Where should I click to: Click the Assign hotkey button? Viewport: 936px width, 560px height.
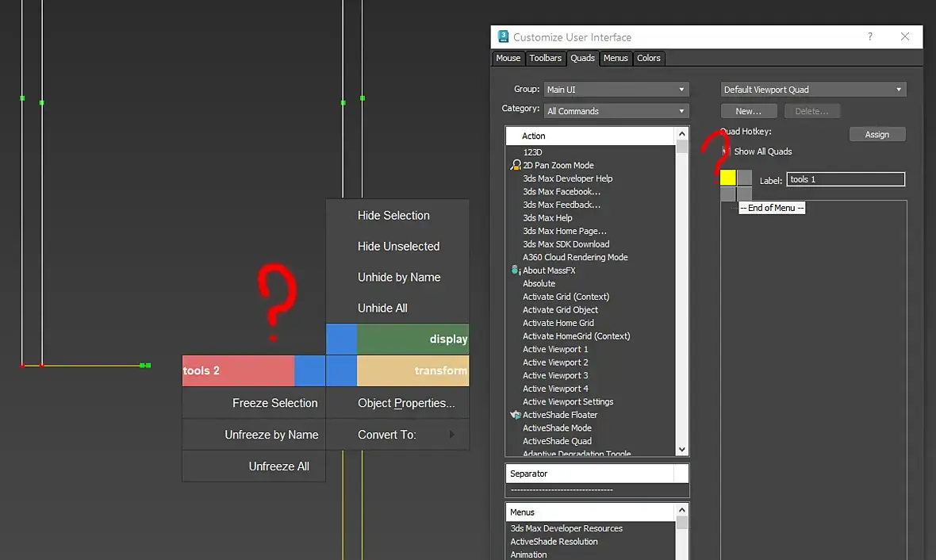point(877,134)
